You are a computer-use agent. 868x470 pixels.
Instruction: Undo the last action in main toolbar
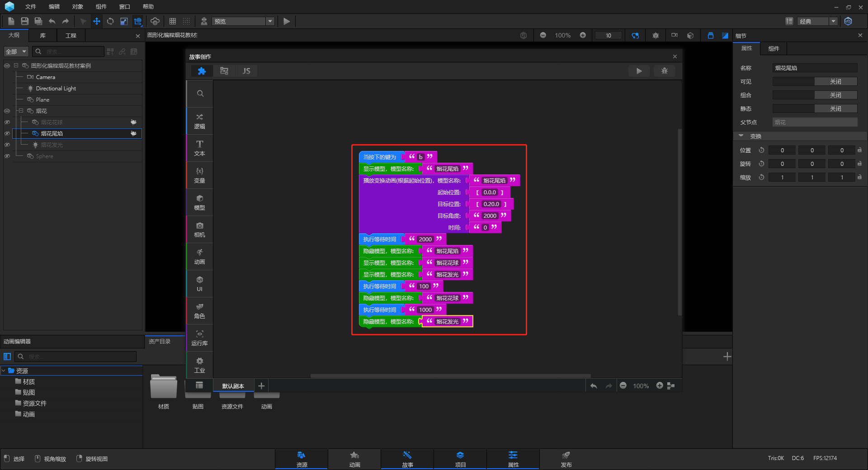(x=52, y=21)
